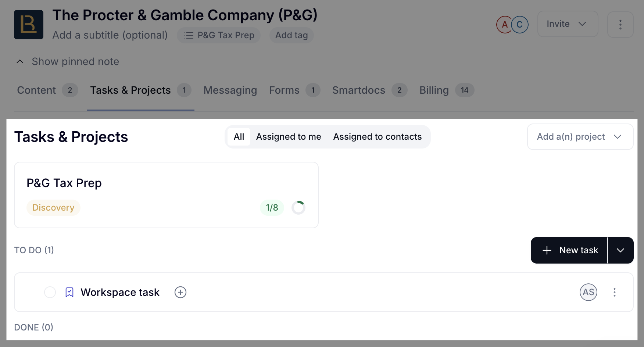This screenshot has width=644, height=347.
Task: Expand the Add a(n) project dropdown
Action: click(580, 137)
